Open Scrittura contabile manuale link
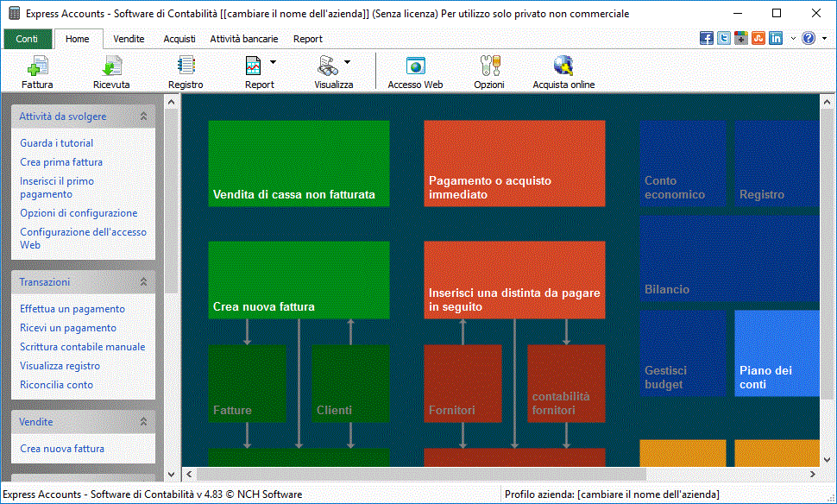The width and height of the screenshot is (837, 504). point(83,347)
